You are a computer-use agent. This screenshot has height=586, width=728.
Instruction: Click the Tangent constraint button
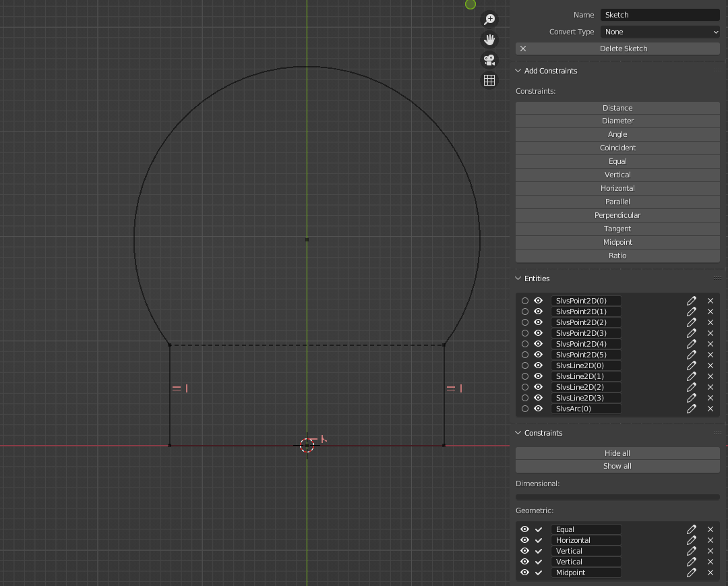[617, 229]
